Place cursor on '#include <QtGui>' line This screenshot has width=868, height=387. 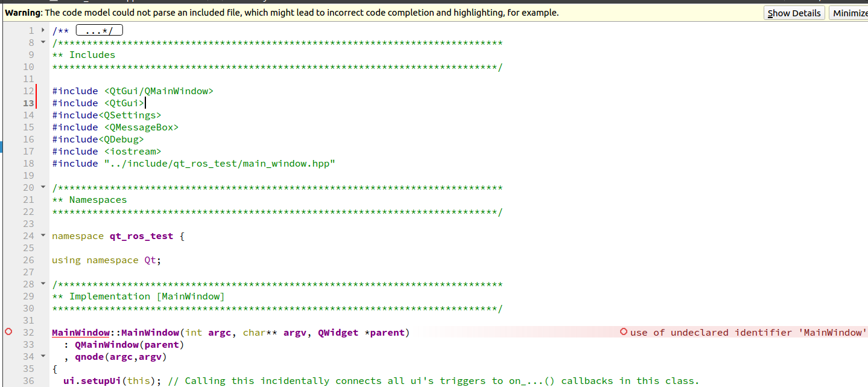click(98, 103)
